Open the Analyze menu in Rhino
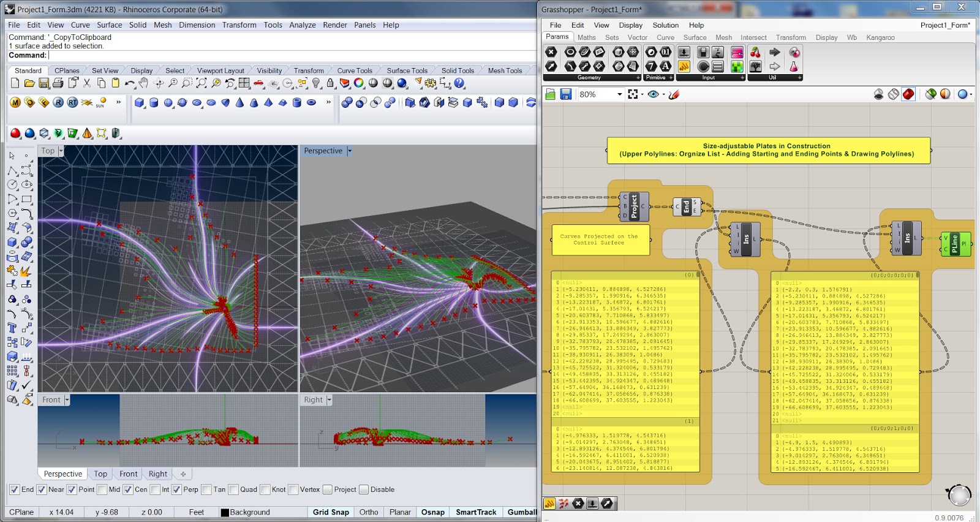The width and height of the screenshot is (980, 522). coord(302,25)
